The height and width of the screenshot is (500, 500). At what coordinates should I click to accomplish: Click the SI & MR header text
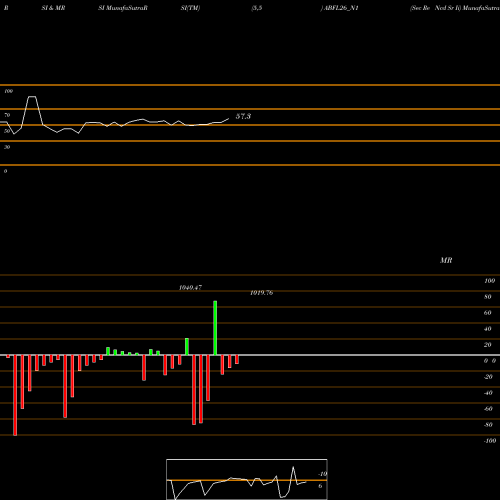click(53, 8)
